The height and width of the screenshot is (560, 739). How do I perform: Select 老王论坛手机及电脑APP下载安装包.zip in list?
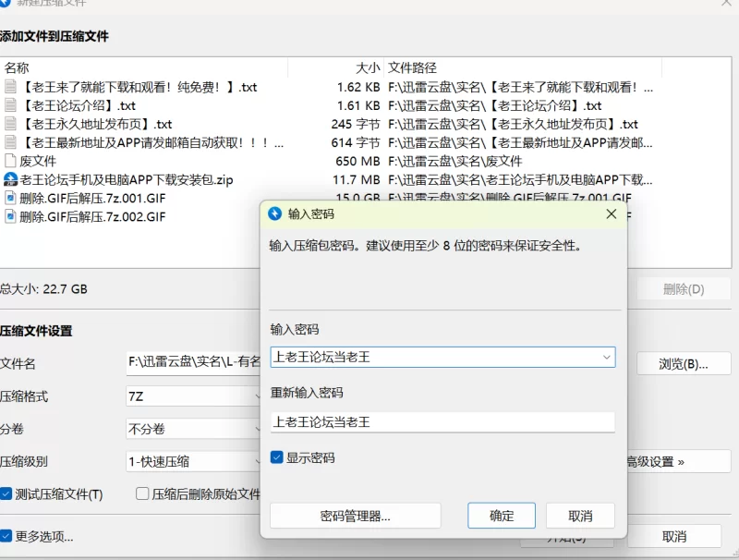coord(127,179)
